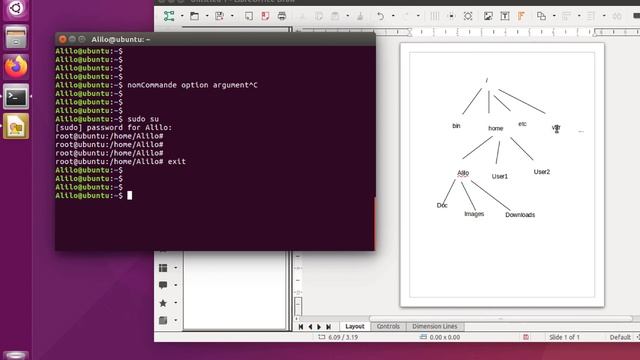This screenshot has height=360, width=640.
Task: Switch to the Layout layer tab
Action: 355,327
